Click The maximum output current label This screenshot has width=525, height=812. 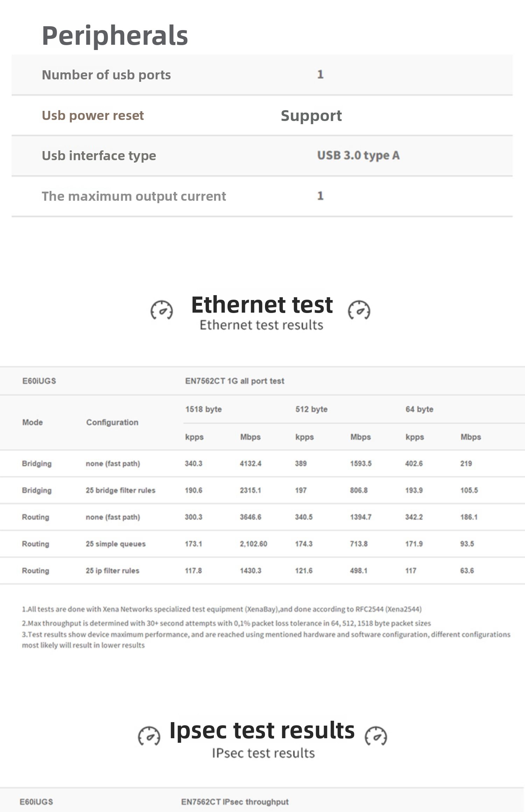134,196
